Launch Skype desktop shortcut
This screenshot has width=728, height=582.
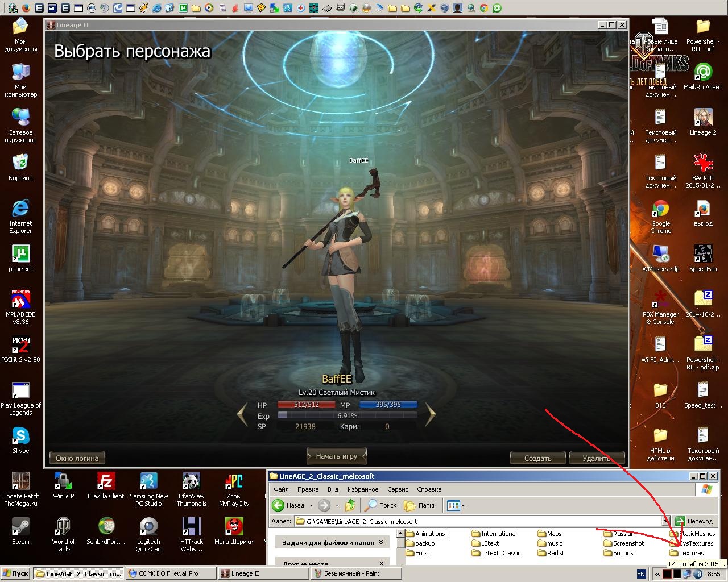[20, 440]
